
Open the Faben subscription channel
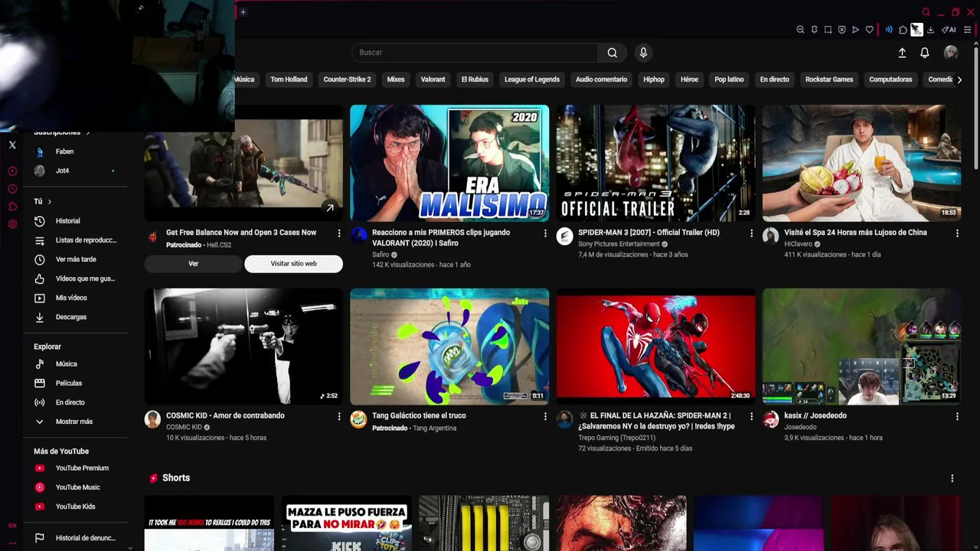tap(64, 152)
